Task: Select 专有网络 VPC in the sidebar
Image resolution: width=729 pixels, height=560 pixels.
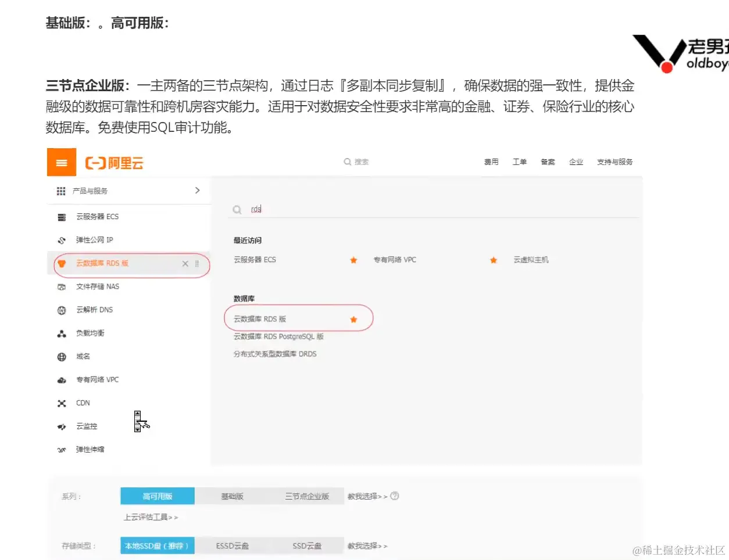Action: pyautogui.click(x=97, y=379)
